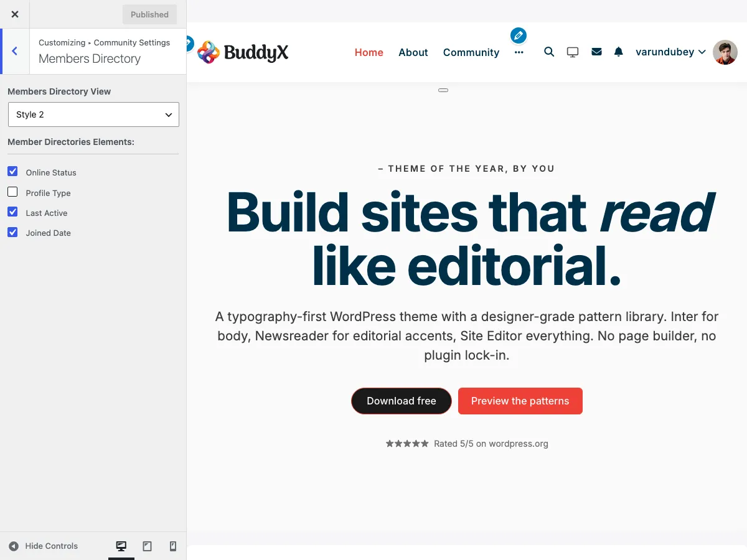The height and width of the screenshot is (560, 747).
Task: Click the search magnifier icon in header
Action: pyautogui.click(x=549, y=52)
